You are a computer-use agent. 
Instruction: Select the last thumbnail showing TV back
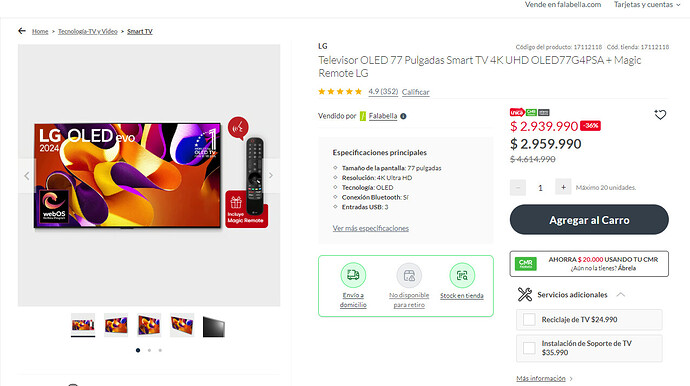tap(214, 326)
